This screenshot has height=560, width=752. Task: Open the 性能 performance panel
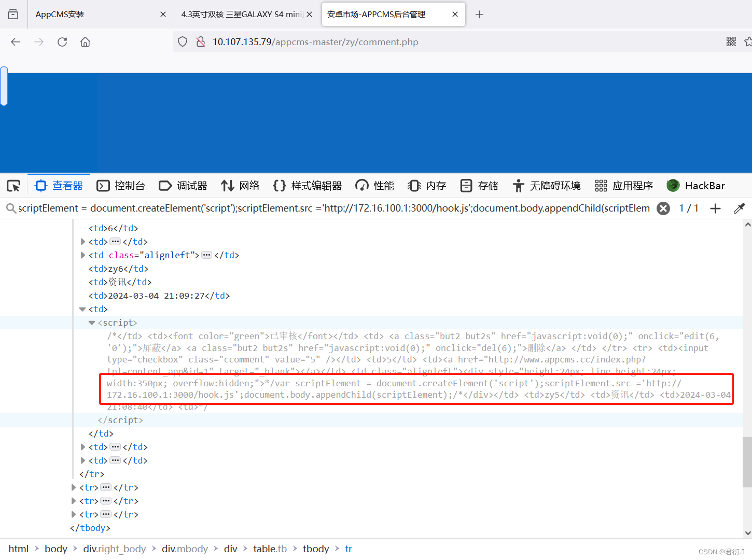point(374,186)
